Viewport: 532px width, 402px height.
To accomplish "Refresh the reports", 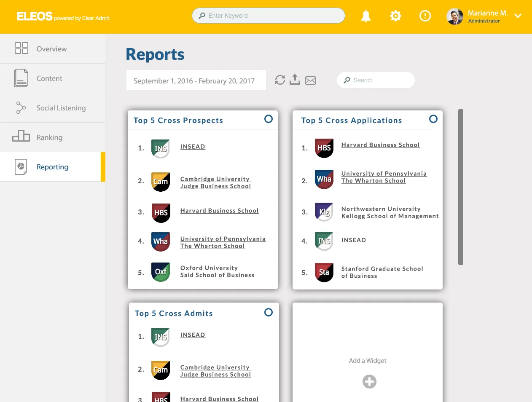I will point(280,80).
